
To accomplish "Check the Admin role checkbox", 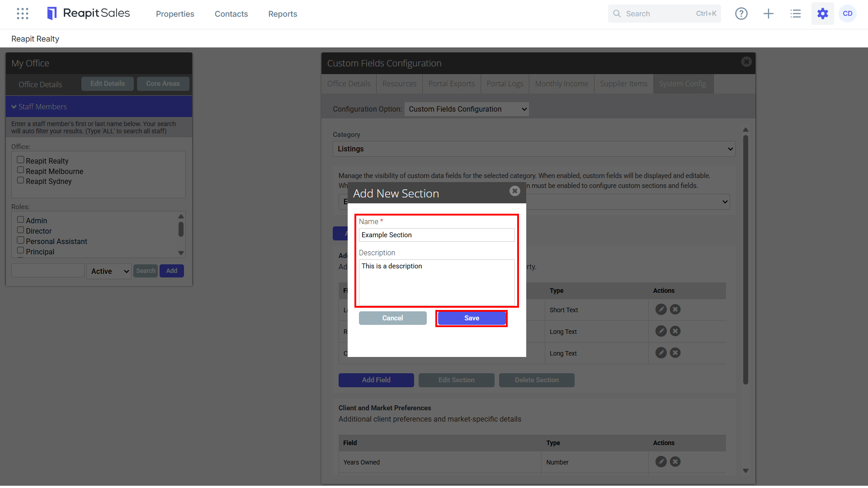I will pyautogui.click(x=20, y=220).
